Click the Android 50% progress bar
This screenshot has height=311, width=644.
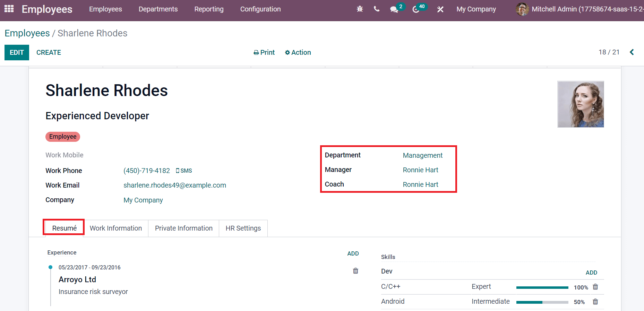pos(542,302)
